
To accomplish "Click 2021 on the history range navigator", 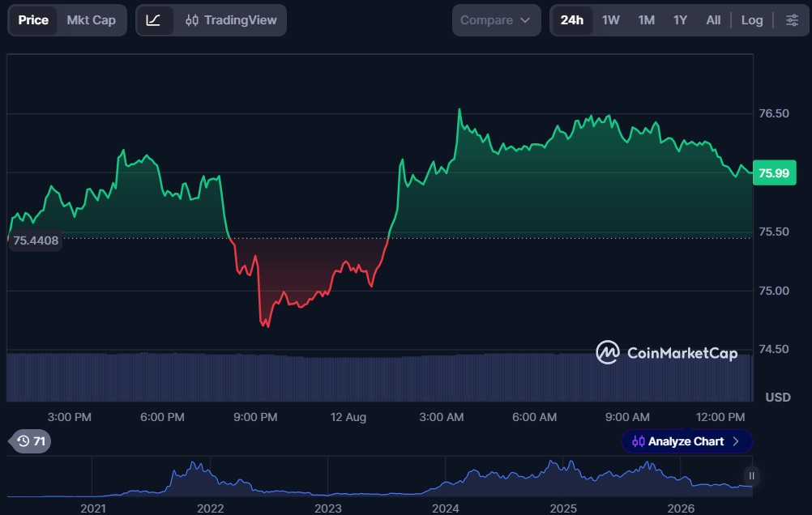I will point(93,509).
